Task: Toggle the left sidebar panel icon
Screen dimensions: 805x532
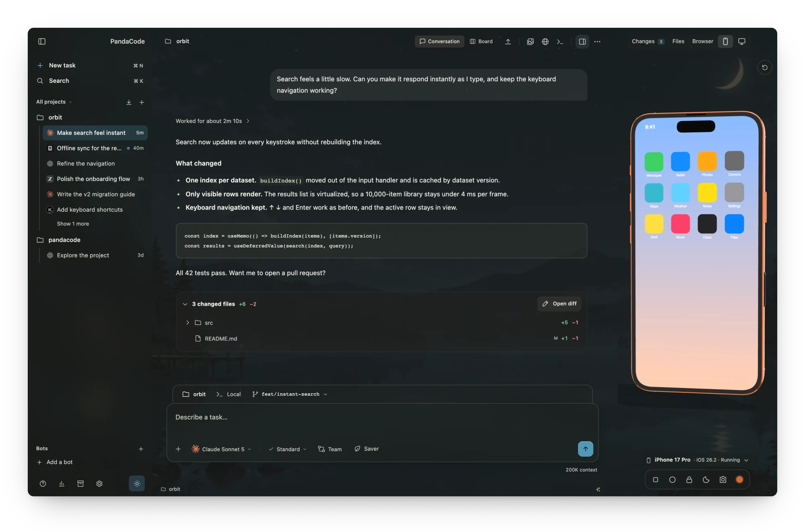Action: pyautogui.click(x=42, y=41)
